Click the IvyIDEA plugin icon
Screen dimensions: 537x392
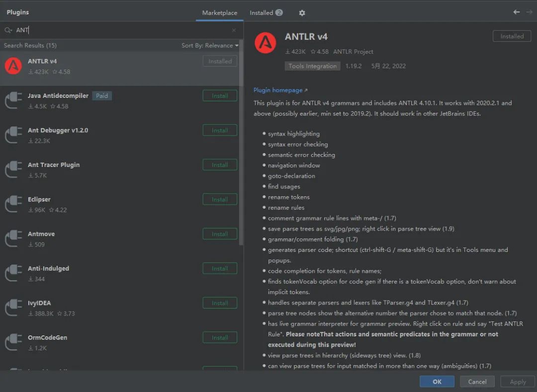pos(13,308)
